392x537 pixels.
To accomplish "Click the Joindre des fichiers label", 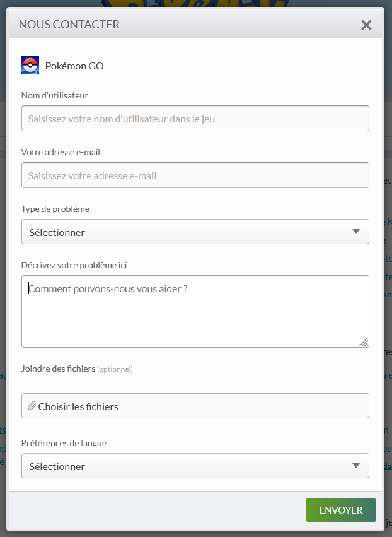I will click(58, 369).
